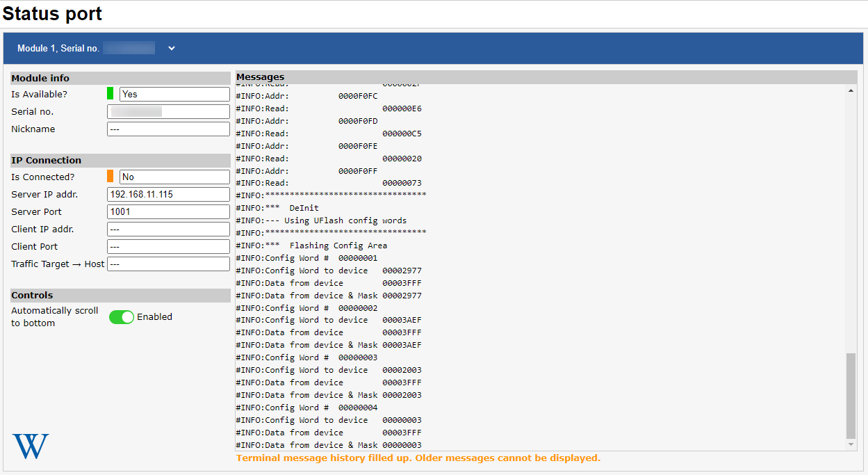Click the Is Available? value field

[174, 94]
